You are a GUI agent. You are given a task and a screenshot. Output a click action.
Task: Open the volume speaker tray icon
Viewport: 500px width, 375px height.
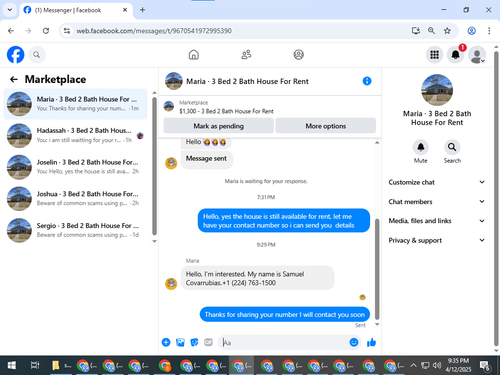click(437, 366)
